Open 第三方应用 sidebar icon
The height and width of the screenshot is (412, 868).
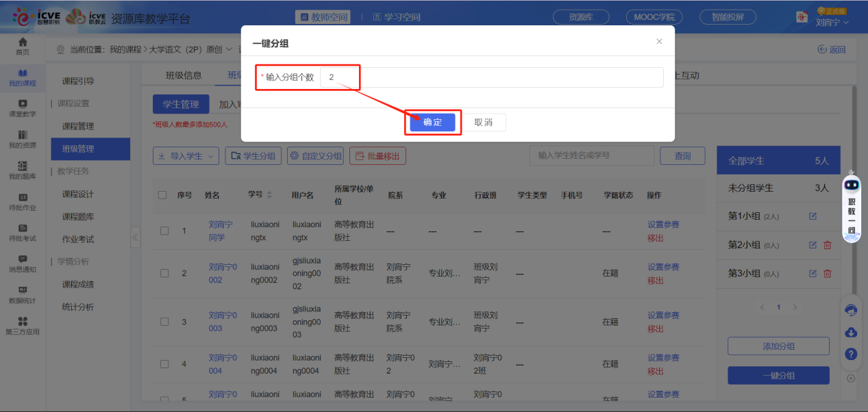point(23,326)
